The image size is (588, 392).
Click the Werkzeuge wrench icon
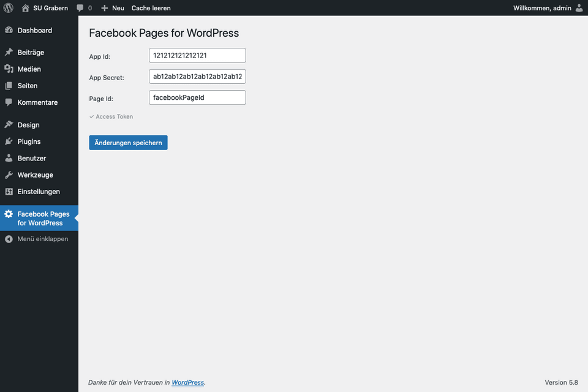coord(9,175)
